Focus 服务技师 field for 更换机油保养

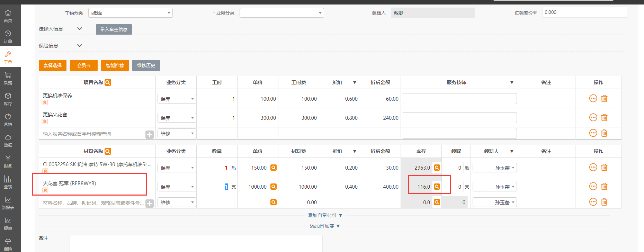pos(459,99)
